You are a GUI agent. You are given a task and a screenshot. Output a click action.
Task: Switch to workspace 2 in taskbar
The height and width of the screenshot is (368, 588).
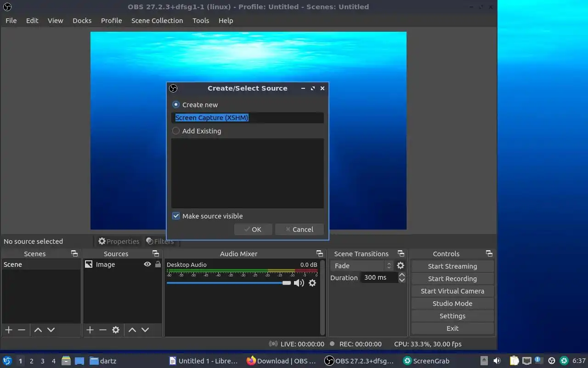point(31,361)
